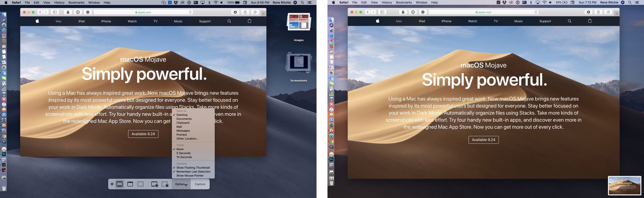Screen dimensions: 644x198
Task: Click Safari's back arrow in the left window
Action: (x=40, y=12)
